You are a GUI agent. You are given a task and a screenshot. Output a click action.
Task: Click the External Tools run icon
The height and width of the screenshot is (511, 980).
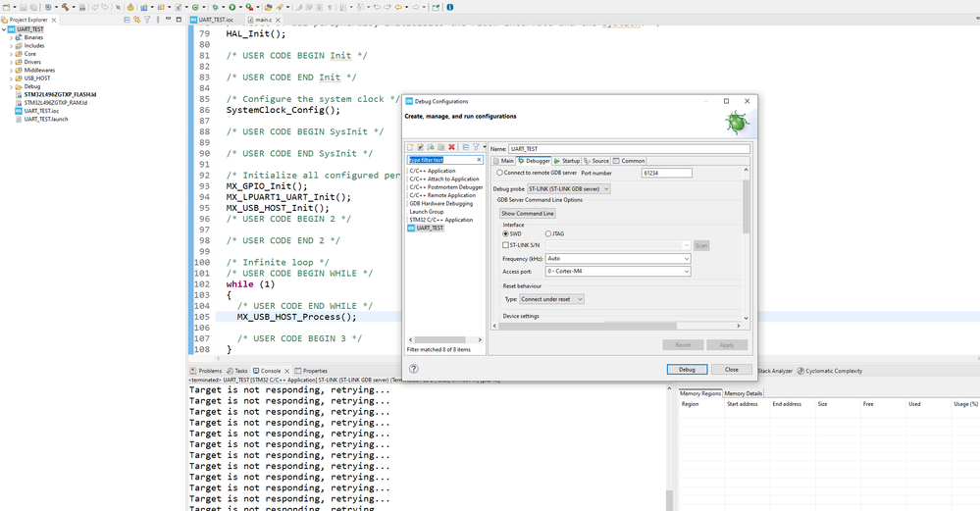click(249, 7)
